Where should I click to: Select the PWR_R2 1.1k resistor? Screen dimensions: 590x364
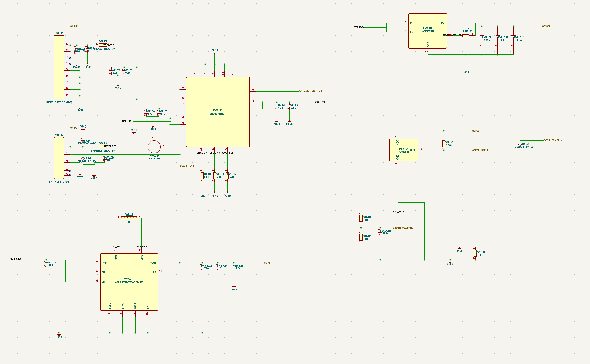pos(227,175)
